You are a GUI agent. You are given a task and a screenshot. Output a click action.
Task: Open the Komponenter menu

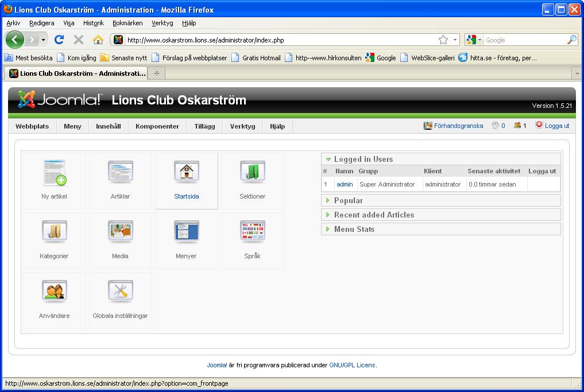point(157,126)
